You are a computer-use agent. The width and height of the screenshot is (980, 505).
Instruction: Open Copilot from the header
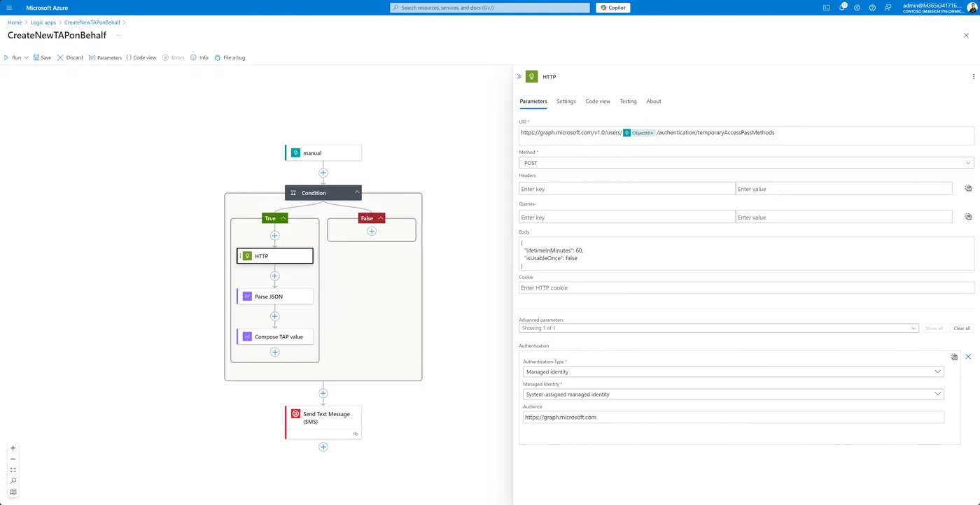pyautogui.click(x=613, y=8)
